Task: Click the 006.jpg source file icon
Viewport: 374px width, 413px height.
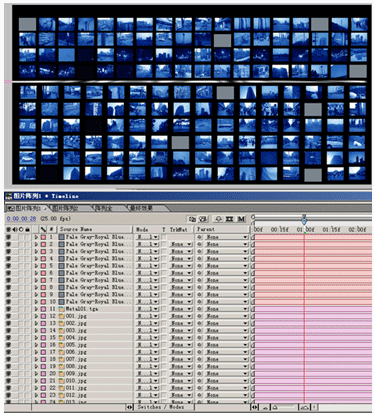Action: tap(62, 352)
